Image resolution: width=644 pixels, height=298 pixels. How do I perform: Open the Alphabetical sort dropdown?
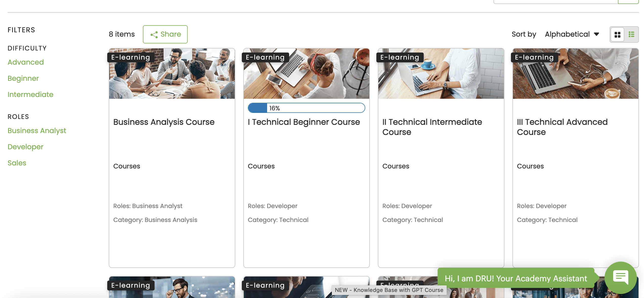pyautogui.click(x=567, y=34)
